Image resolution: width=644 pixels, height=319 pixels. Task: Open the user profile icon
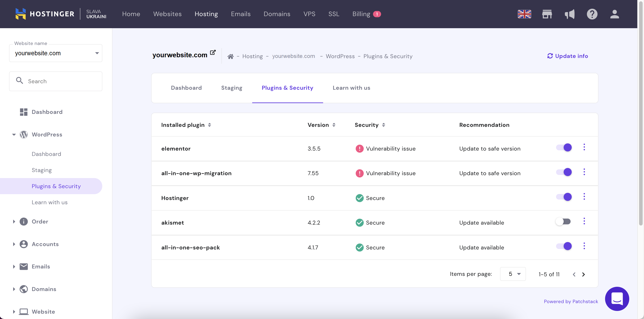coord(614,14)
